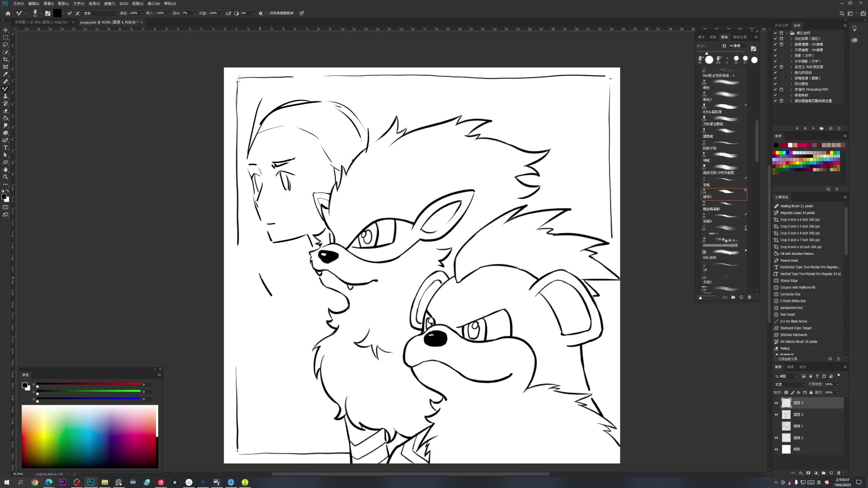This screenshot has width=868, height=488.
Task: Toggle the checkmark for 渐变映射 action
Action: click(x=775, y=95)
